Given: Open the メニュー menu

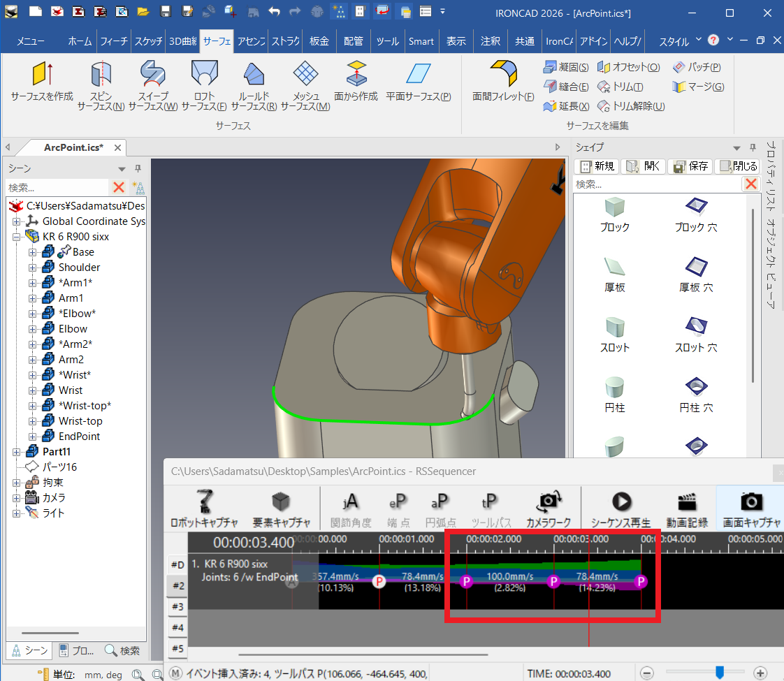Looking at the screenshot, I should pos(31,41).
